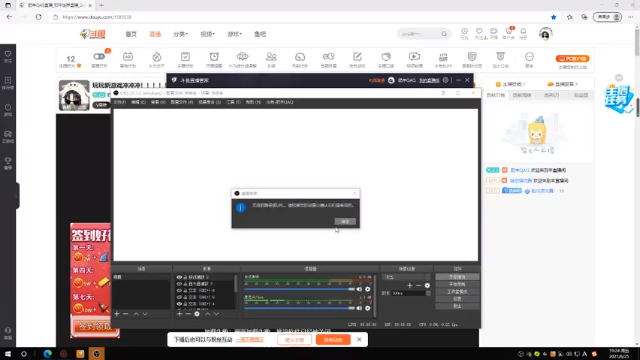This screenshot has width=640, height=360.
Task: Expand the 主播招募 chevron link
Action: [x=510, y=84]
